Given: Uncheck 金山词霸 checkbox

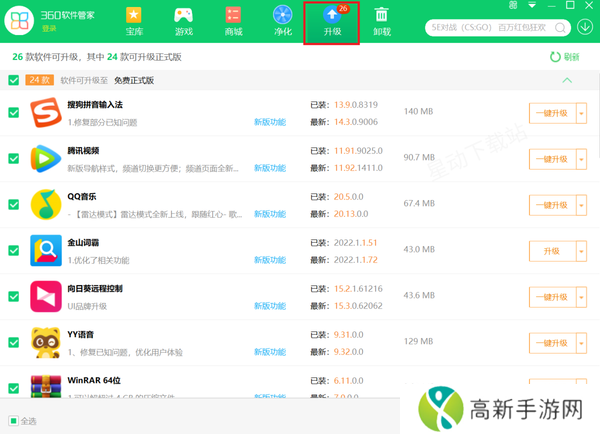Looking at the screenshot, I should [x=14, y=250].
